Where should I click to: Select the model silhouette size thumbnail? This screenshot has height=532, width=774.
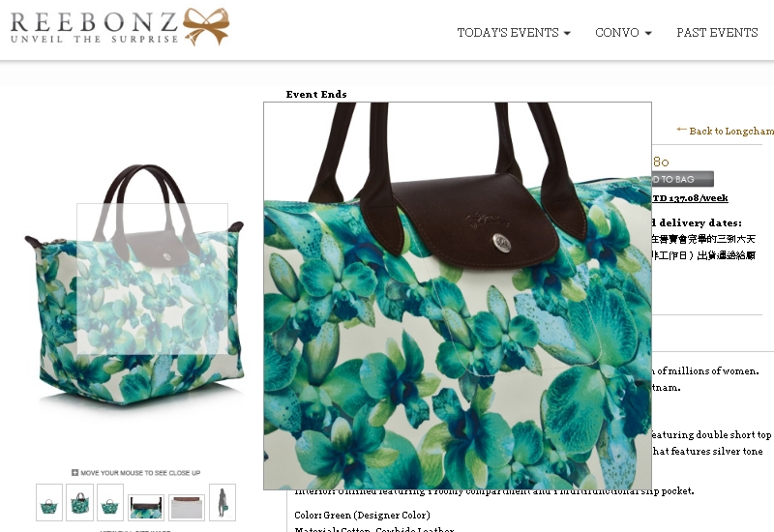(x=223, y=502)
